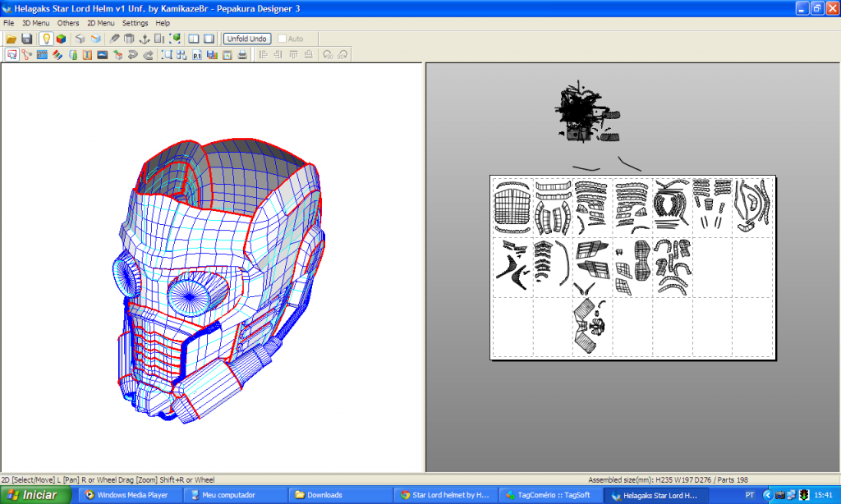Toggle the light bulb lighting icon

click(x=46, y=39)
